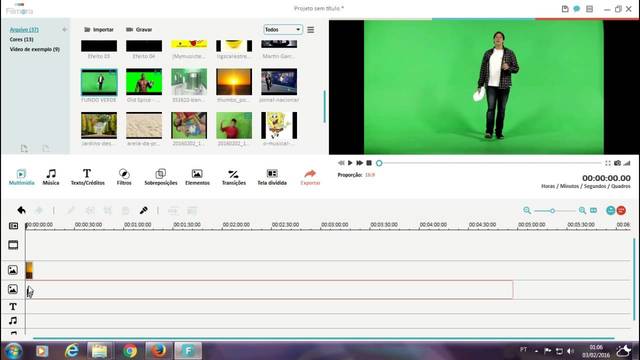Select the red shirt green screen thumbnail
The width and height of the screenshot is (640, 360).
234,126
